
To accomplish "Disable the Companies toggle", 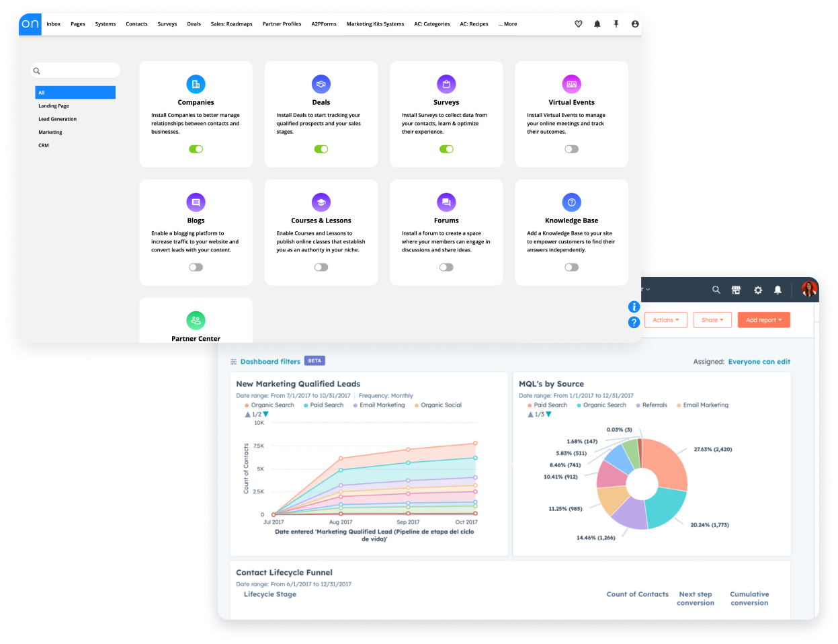I will coord(196,149).
